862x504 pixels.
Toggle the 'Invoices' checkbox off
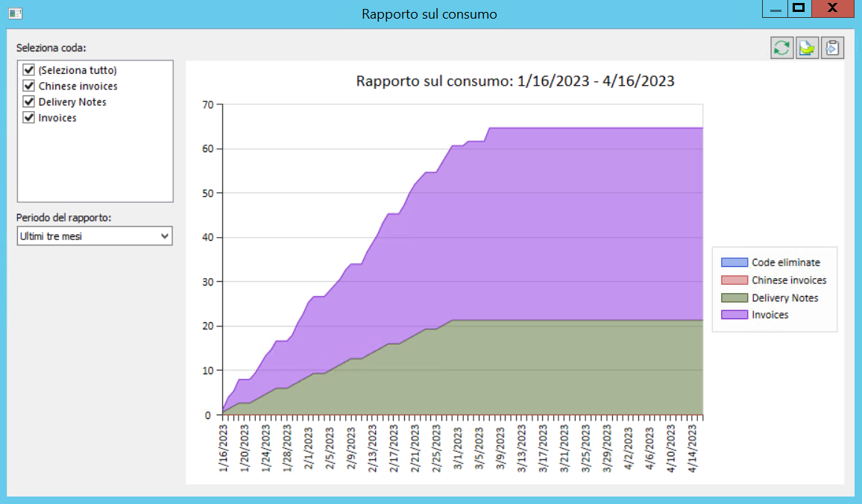click(28, 117)
